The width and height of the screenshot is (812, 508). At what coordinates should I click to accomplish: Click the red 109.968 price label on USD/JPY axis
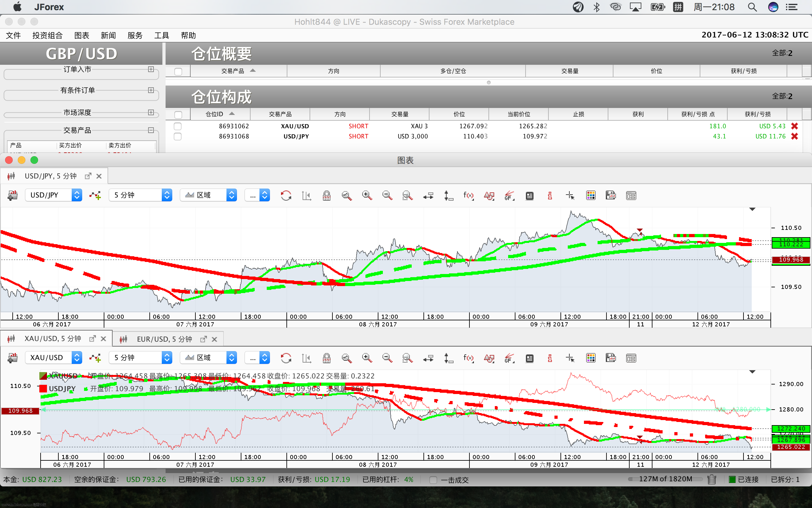point(791,260)
